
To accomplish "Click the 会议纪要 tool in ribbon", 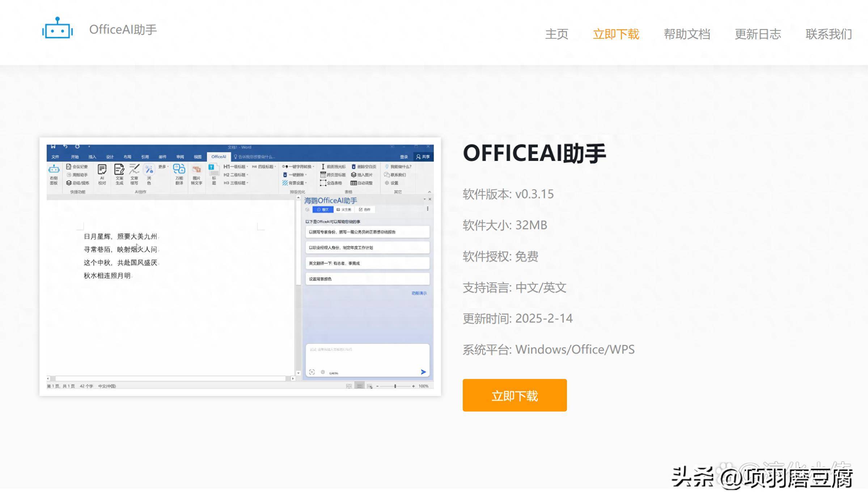I will 77,167.
